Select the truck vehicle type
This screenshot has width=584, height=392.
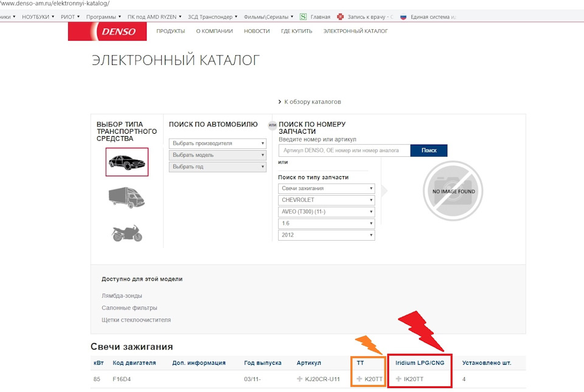click(x=127, y=197)
